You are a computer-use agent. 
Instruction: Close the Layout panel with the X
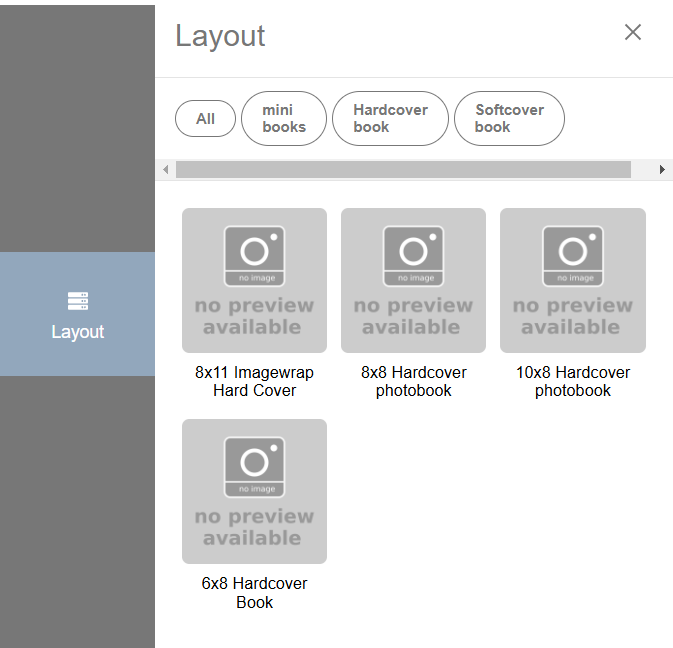tap(632, 32)
